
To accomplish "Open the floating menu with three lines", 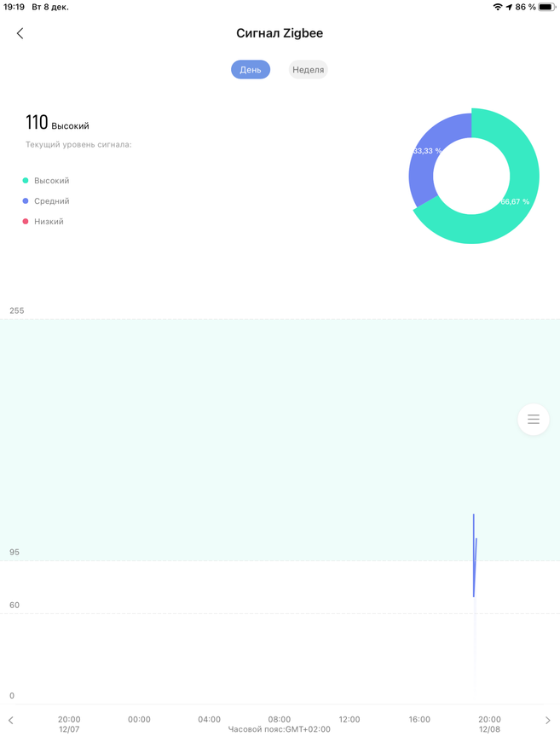I will [534, 420].
